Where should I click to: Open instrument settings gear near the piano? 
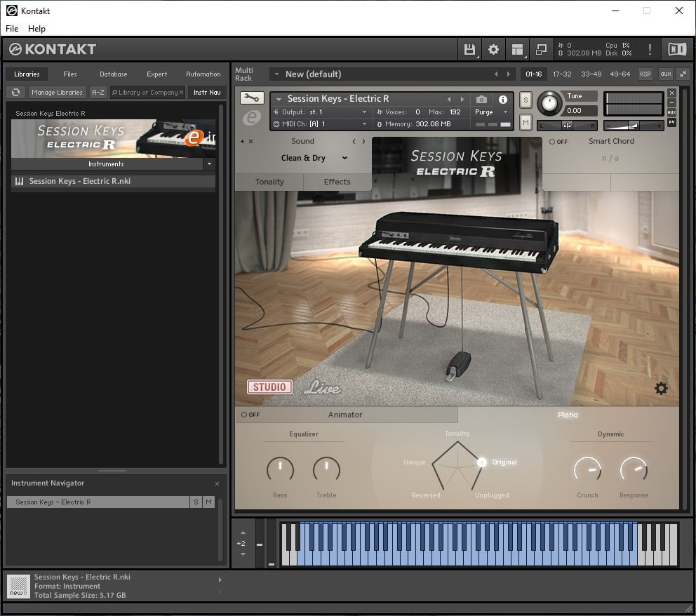661,388
